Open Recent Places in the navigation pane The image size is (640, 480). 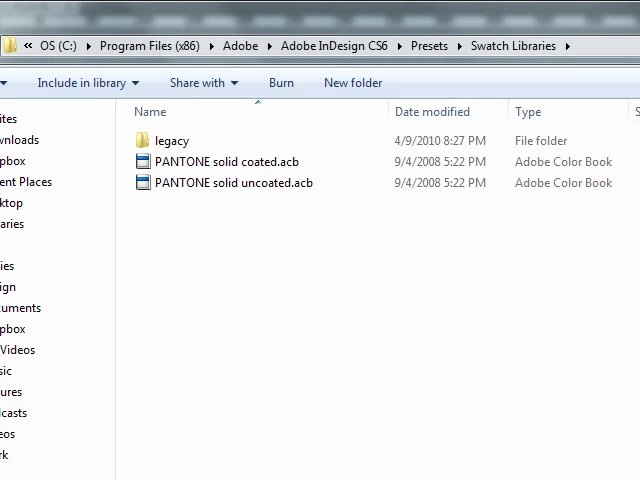pyautogui.click(x=26, y=182)
